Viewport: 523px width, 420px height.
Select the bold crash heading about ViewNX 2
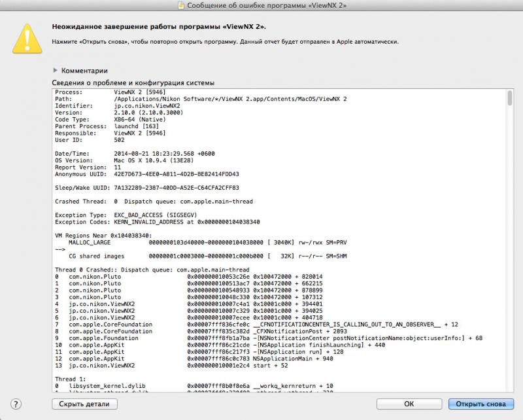159,27
